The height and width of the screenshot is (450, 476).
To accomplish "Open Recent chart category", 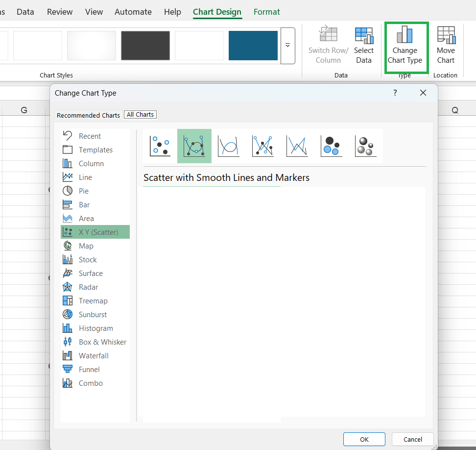I will click(95, 136).
